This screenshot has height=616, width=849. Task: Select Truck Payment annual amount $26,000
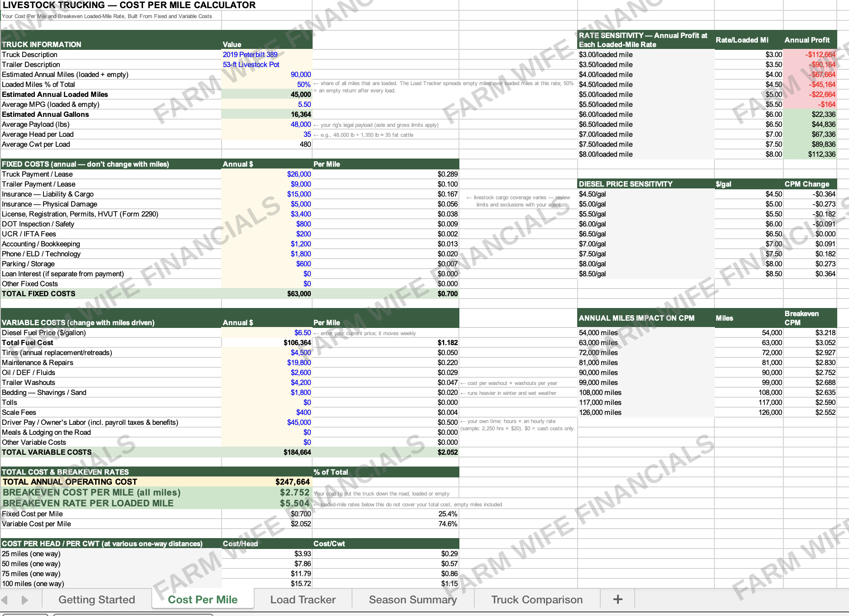tap(267, 174)
